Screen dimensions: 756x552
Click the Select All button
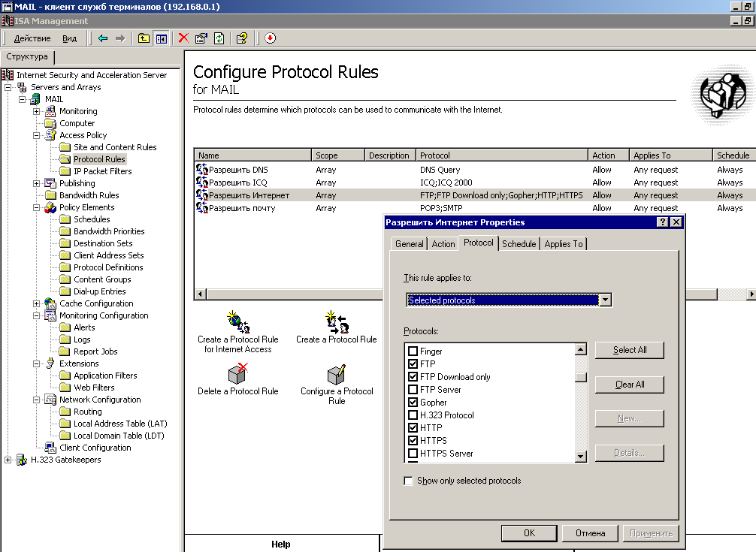pos(630,350)
